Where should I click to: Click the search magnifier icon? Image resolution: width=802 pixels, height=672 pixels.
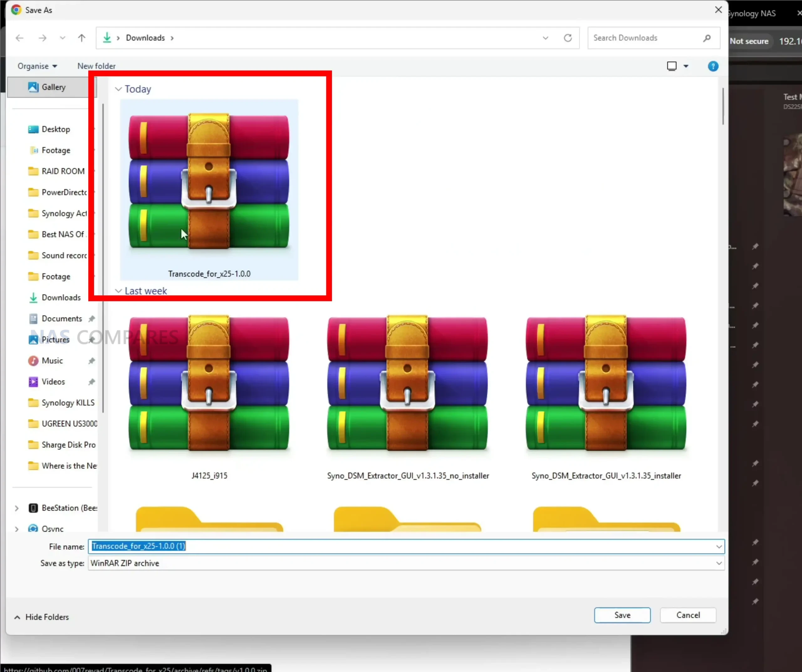[707, 38]
